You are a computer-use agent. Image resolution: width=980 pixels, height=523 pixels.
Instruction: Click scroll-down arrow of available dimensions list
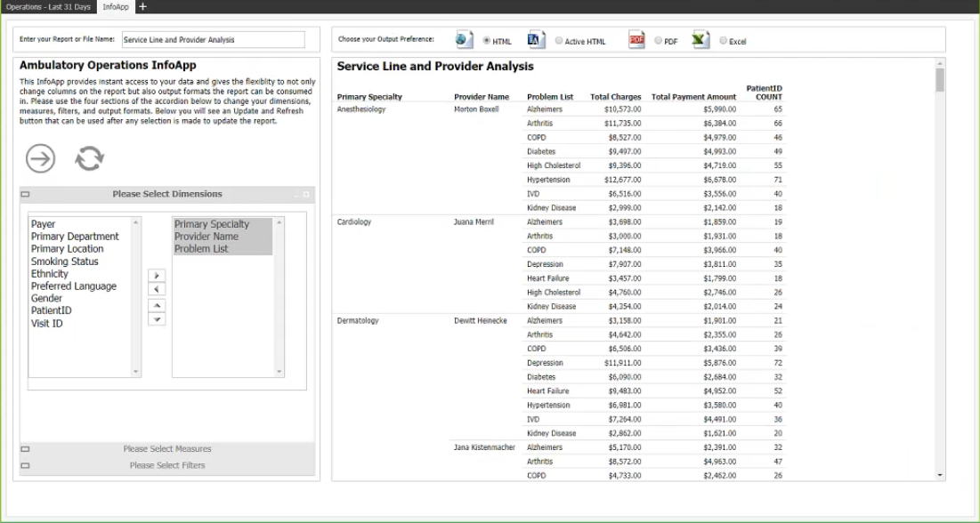pyautogui.click(x=136, y=372)
